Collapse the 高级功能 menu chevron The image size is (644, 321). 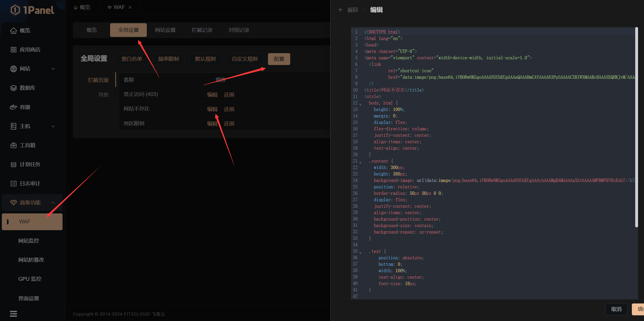[x=53, y=203]
